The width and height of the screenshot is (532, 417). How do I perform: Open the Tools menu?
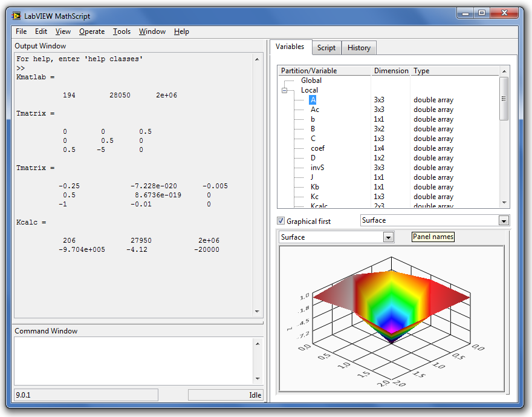click(122, 31)
